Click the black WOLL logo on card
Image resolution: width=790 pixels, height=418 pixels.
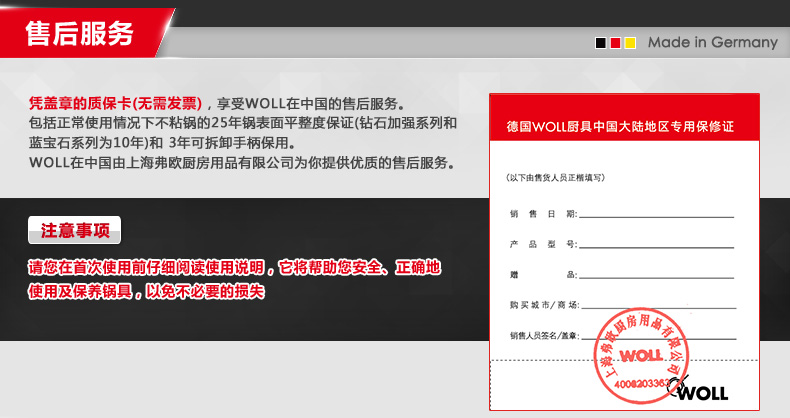tap(698, 389)
